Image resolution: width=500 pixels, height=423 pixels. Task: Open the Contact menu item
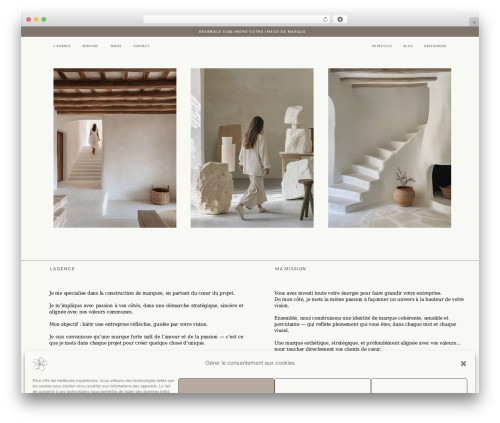[x=141, y=46]
